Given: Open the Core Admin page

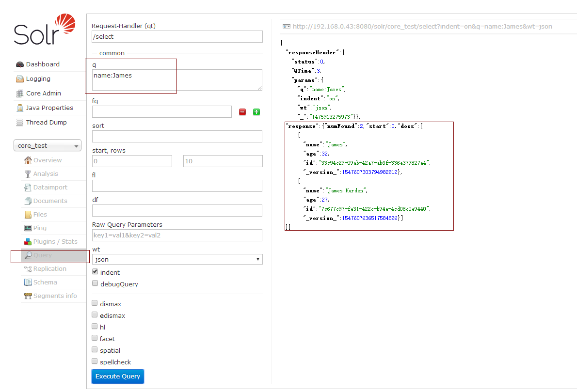Looking at the screenshot, I should coord(44,94).
